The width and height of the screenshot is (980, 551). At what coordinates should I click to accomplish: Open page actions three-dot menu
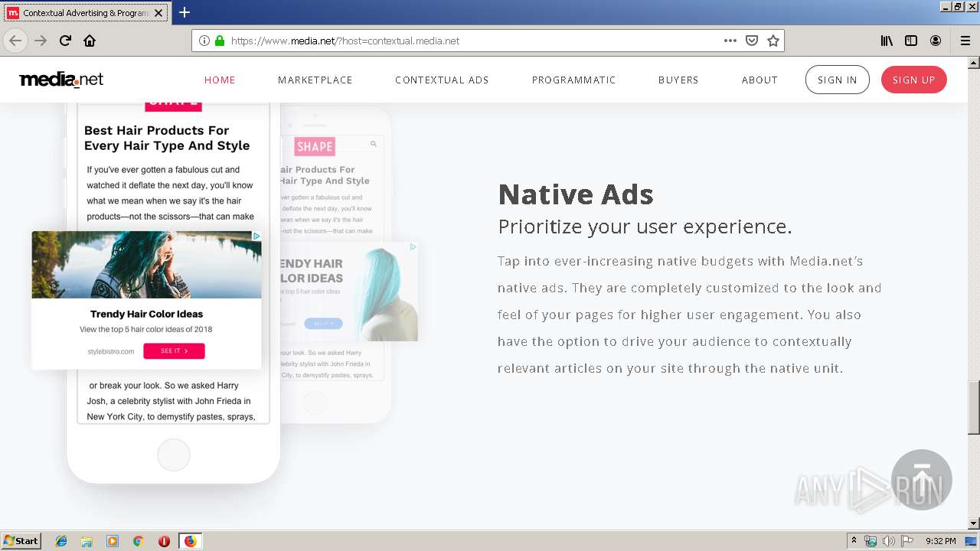tap(730, 41)
